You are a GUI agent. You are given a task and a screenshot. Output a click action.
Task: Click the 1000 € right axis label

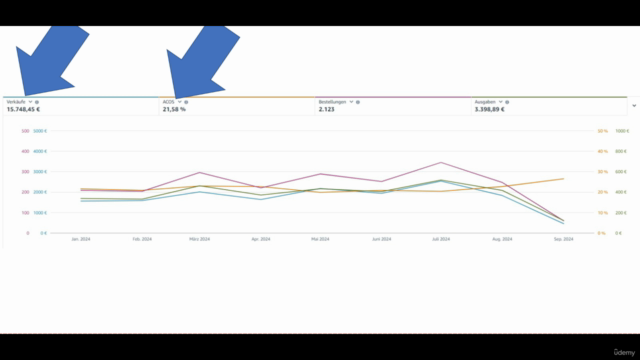[x=622, y=131]
